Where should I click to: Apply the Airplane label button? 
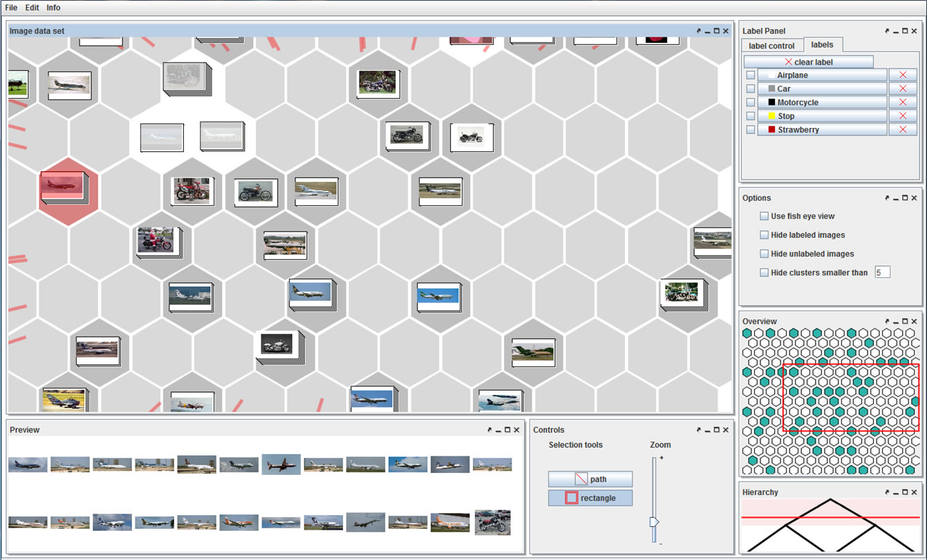point(822,75)
